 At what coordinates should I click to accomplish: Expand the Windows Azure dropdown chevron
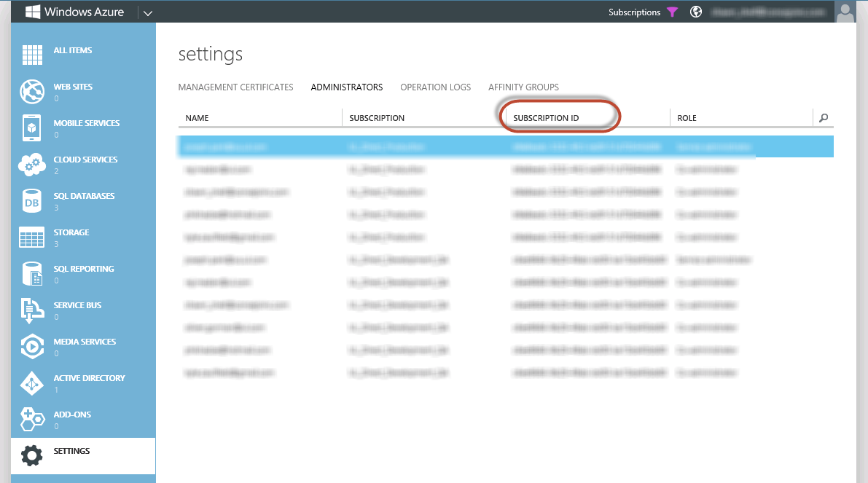tap(148, 12)
